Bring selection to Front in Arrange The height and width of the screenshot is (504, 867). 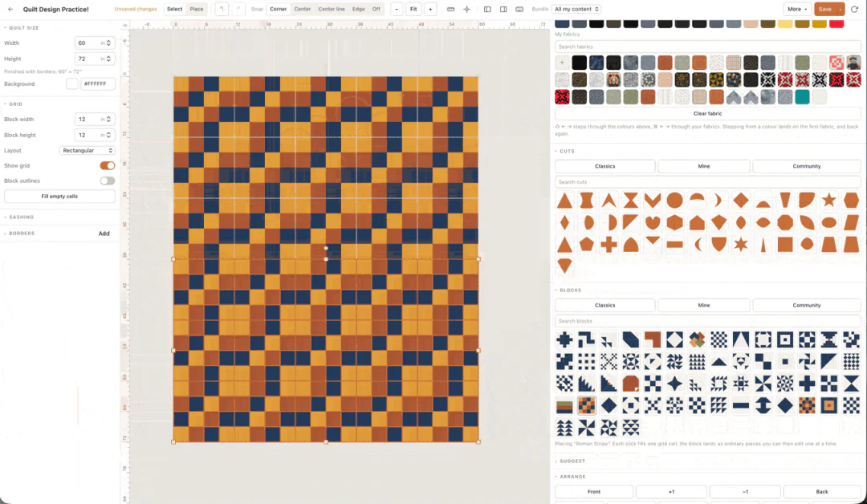click(594, 491)
